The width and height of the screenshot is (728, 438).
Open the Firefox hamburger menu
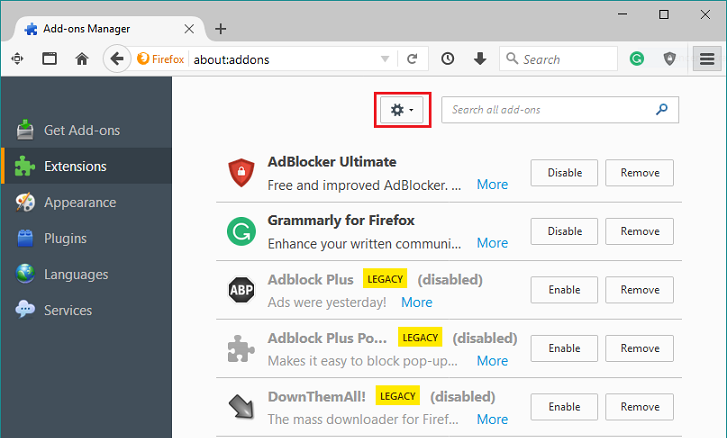(707, 59)
